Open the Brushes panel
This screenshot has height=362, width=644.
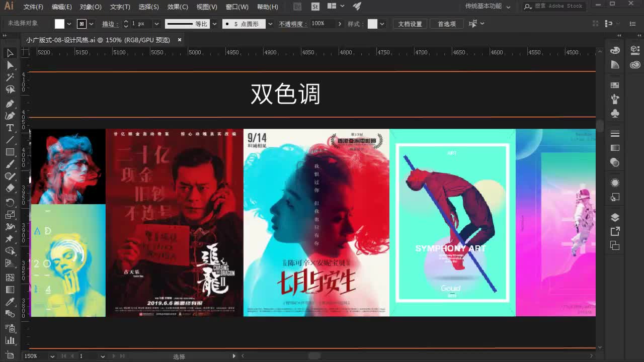(x=615, y=100)
